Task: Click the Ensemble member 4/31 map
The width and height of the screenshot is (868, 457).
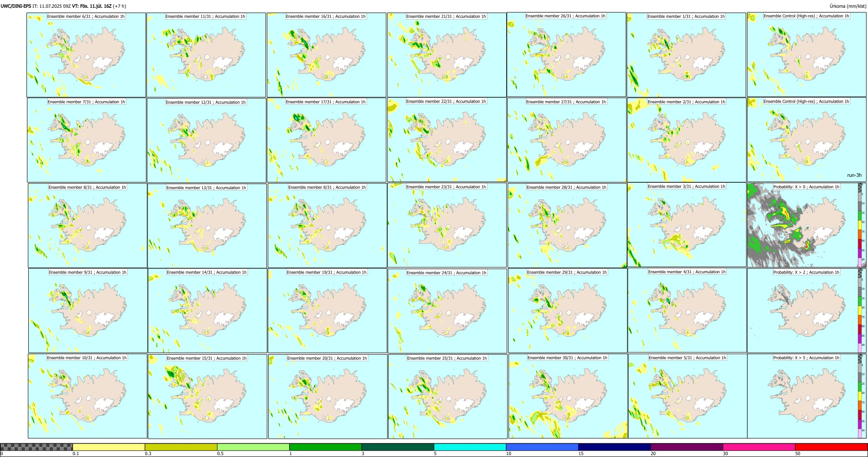Action: click(688, 310)
